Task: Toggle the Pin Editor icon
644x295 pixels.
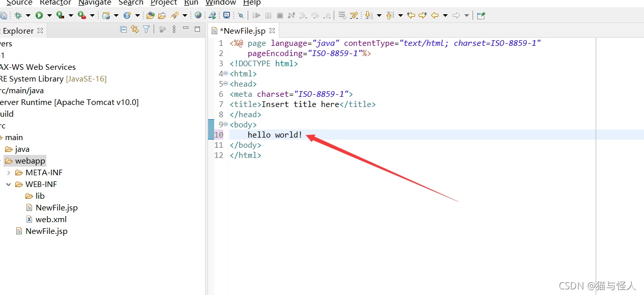Action: (481, 15)
